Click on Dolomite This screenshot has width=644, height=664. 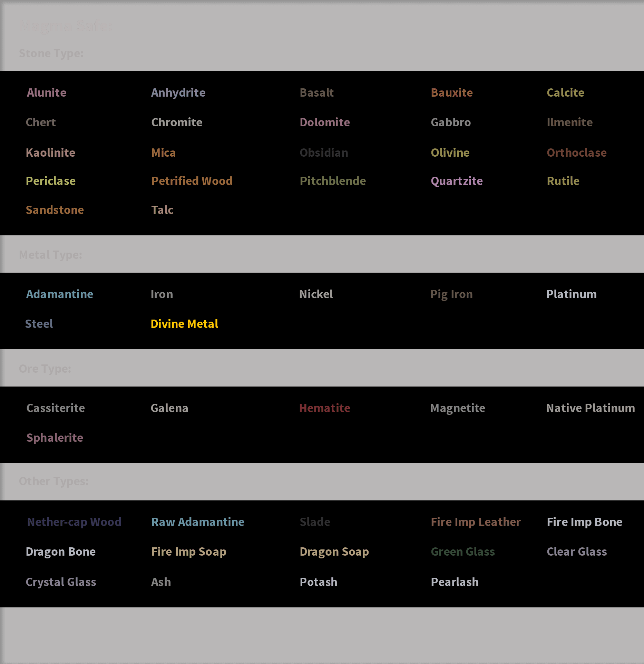(x=325, y=122)
